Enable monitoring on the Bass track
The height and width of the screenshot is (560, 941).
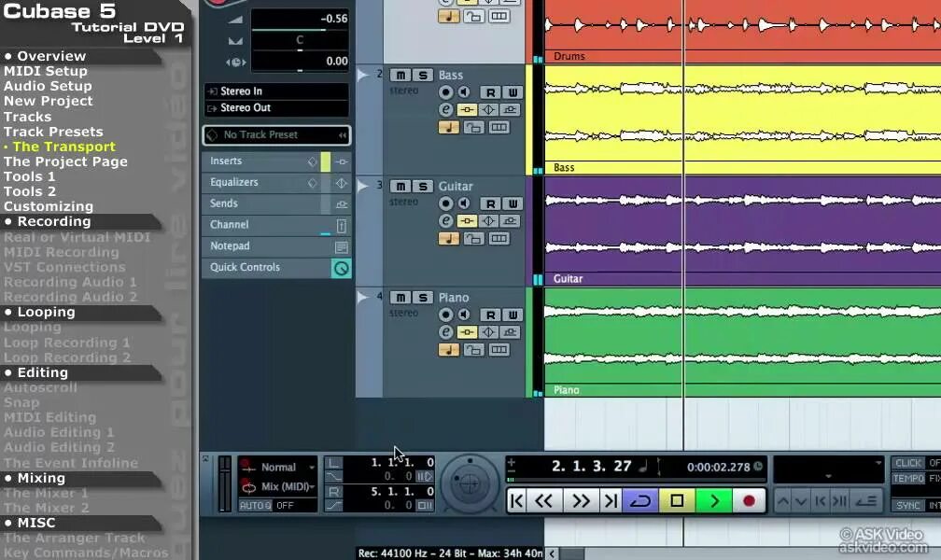tap(464, 92)
